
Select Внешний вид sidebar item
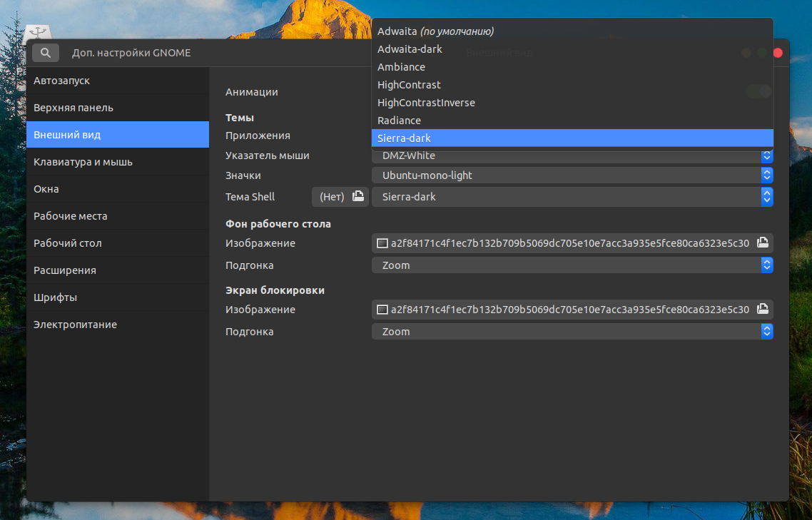click(x=118, y=135)
